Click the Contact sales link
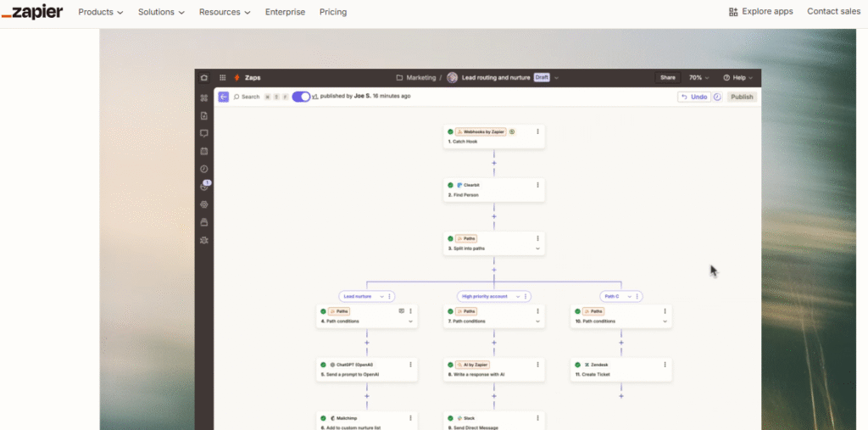This screenshot has height=430, width=868. click(834, 12)
